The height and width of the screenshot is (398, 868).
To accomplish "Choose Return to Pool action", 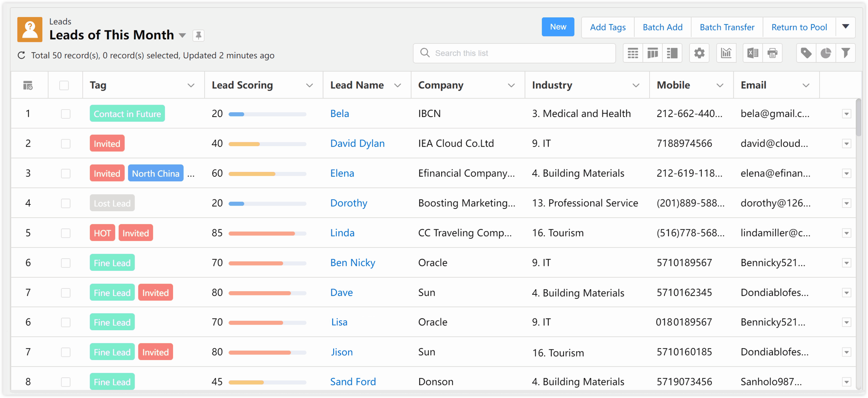I will [x=799, y=27].
